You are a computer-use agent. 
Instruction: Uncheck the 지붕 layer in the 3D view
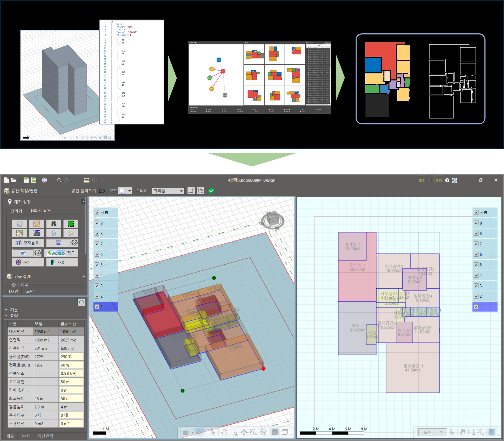tap(97, 212)
